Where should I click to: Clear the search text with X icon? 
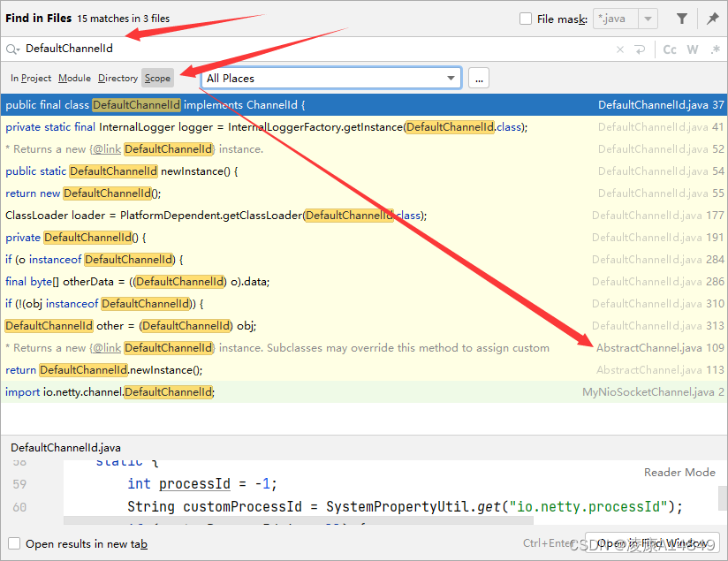(x=620, y=49)
